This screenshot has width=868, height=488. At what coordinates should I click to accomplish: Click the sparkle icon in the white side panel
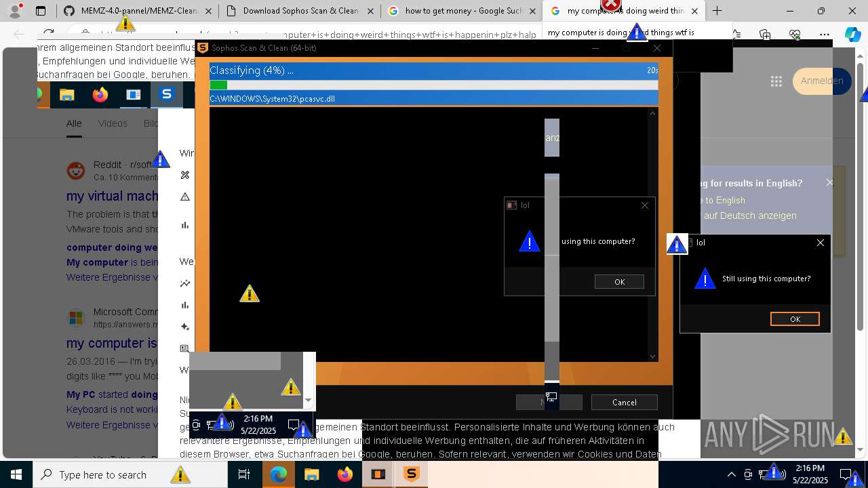pos(185,327)
